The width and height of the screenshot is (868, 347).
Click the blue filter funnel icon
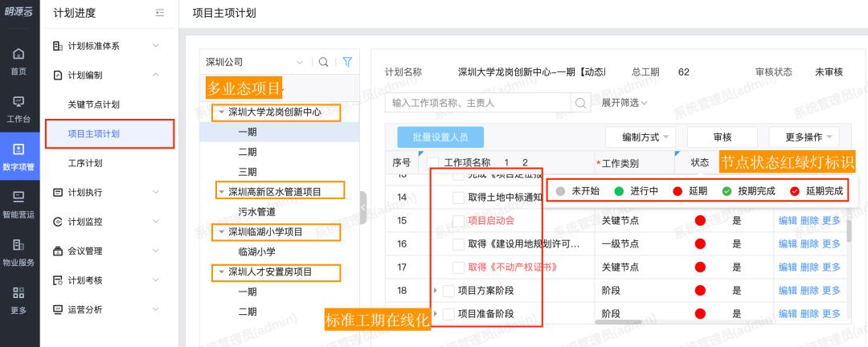point(347,62)
